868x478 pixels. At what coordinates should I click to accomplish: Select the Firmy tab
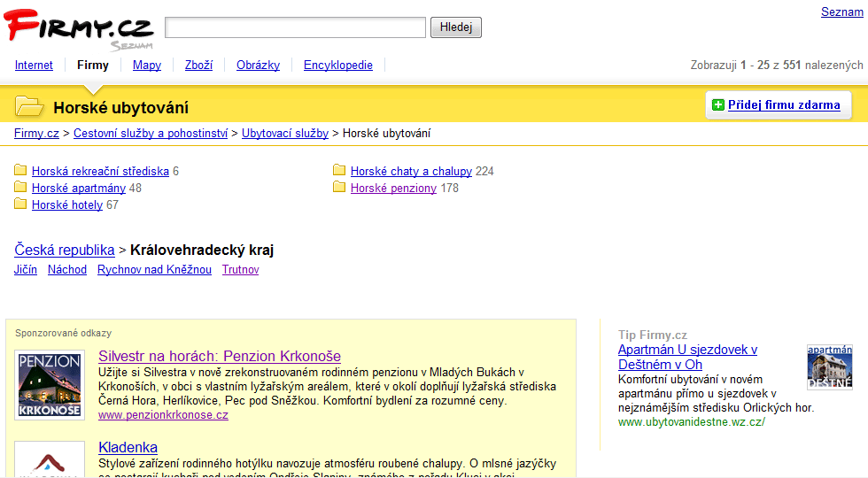tap(93, 66)
